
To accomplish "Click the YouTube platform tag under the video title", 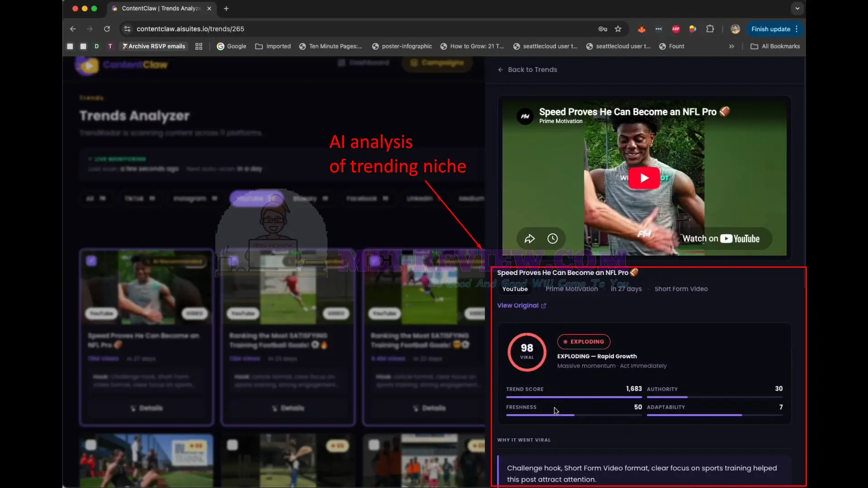I will coord(515,289).
